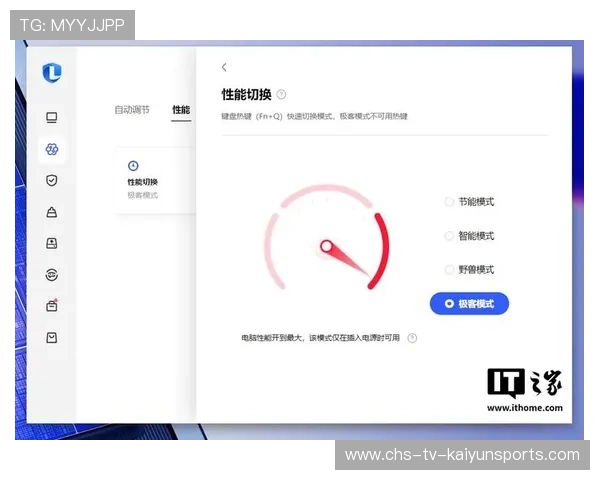Select the flower-shaped performance sidebar icon
This screenshot has height=480, width=600.
point(52,149)
